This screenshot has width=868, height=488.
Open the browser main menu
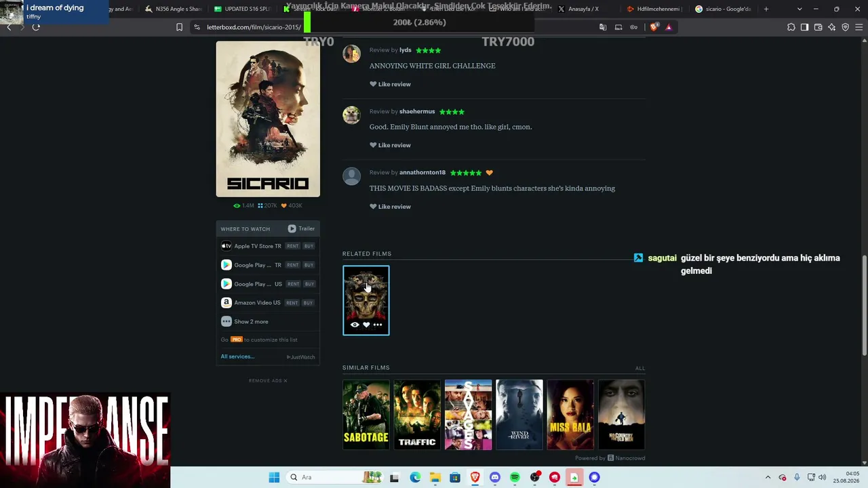(x=859, y=27)
